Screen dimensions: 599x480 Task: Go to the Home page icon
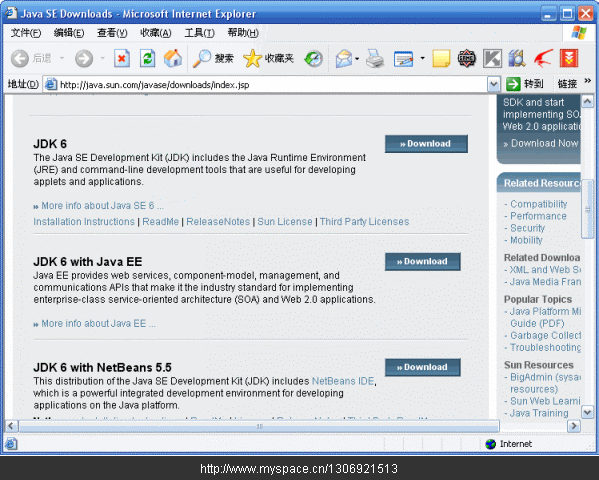[x=173, y=58]
